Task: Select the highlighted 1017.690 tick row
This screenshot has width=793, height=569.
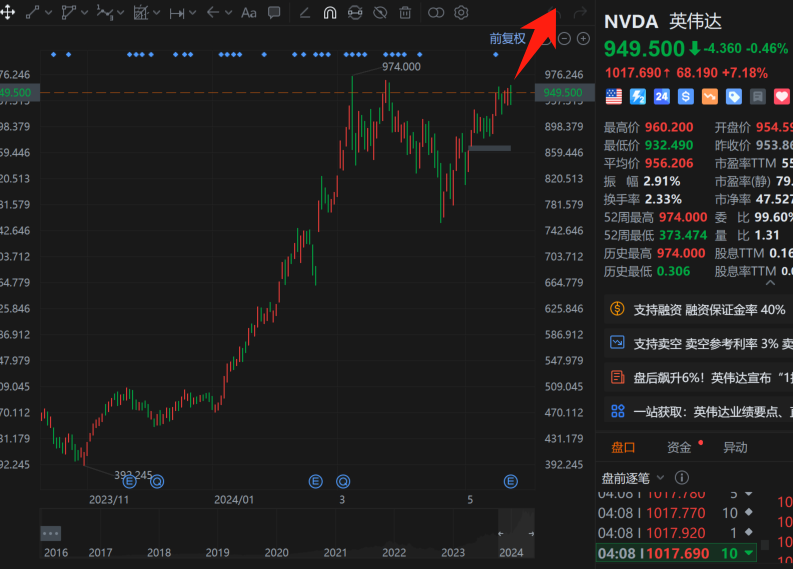Action: (x=677, y=553)
